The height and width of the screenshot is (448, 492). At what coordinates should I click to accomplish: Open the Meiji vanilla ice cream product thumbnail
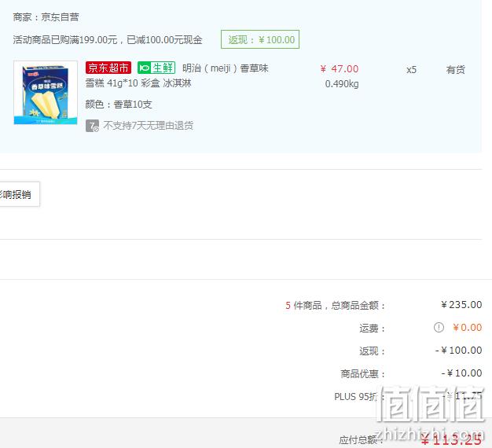46,93
